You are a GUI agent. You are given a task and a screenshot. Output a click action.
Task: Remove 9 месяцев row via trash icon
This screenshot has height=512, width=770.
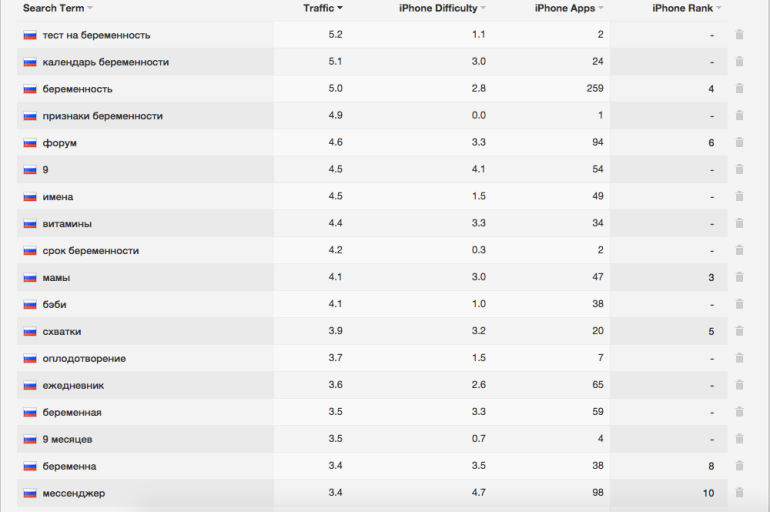[x=739, y=439]
